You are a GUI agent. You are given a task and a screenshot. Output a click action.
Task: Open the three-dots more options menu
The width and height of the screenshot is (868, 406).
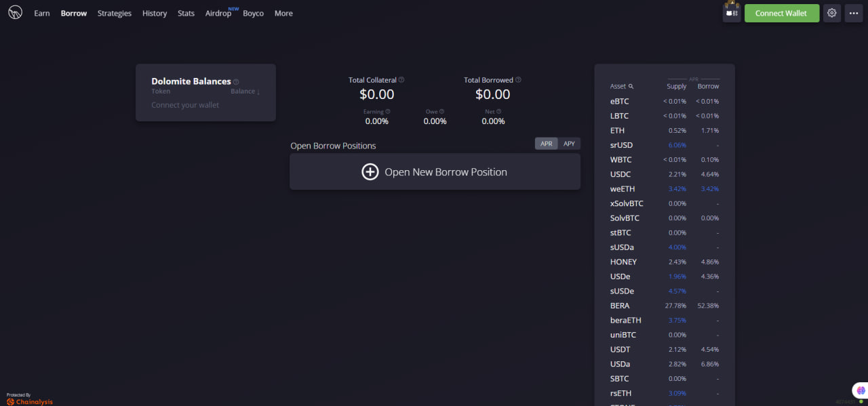[x=854, y=13]
